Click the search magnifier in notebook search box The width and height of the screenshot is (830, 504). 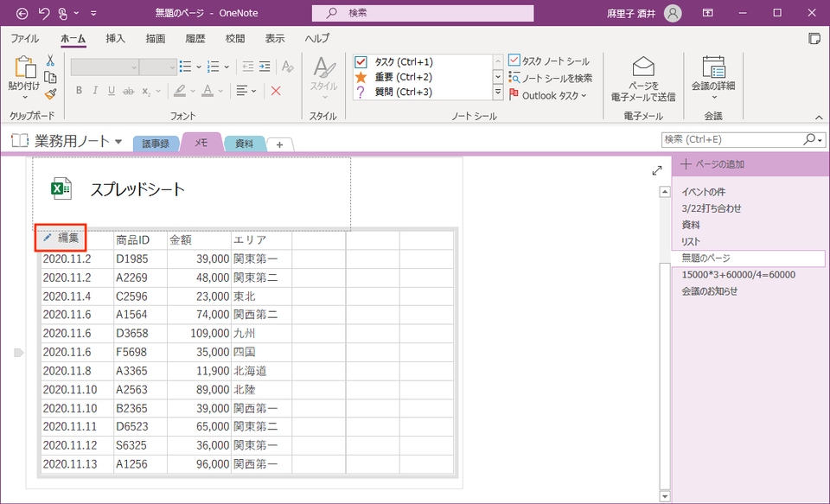810,139
